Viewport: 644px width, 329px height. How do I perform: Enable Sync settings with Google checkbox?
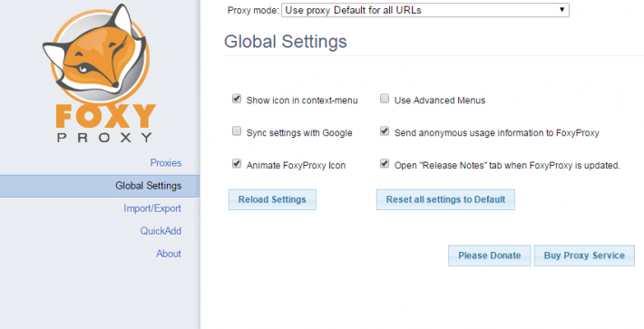point(237,131)
